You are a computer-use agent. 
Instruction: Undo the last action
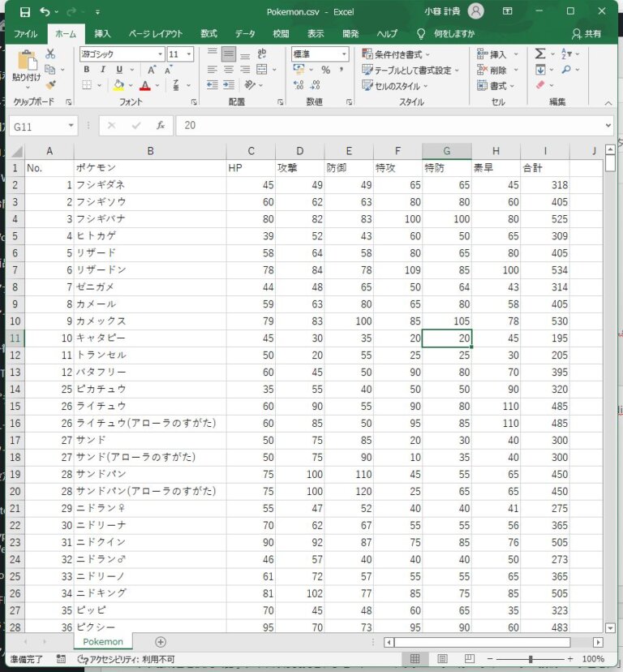click(x=45, y=11)
